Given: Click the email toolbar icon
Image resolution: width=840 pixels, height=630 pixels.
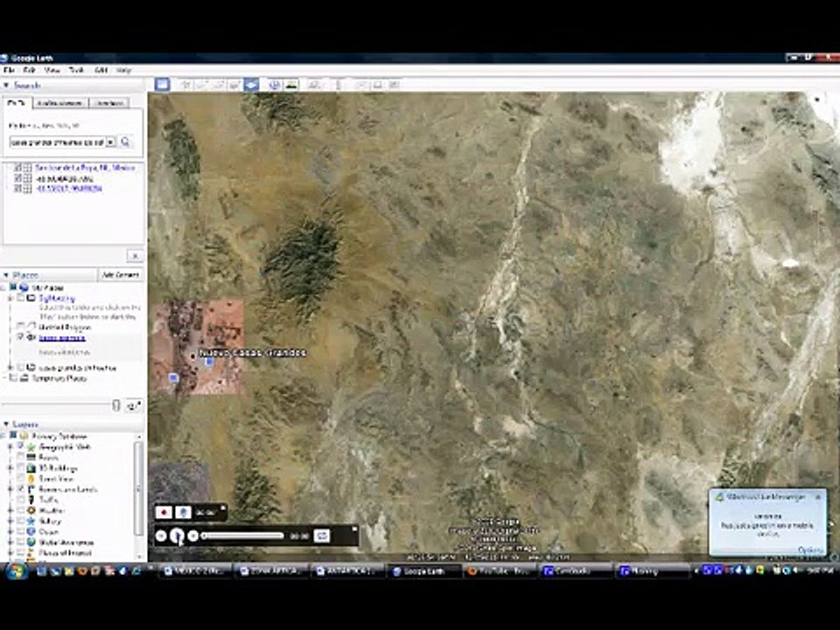Looking at the screenshot, I should pos(361,84).
